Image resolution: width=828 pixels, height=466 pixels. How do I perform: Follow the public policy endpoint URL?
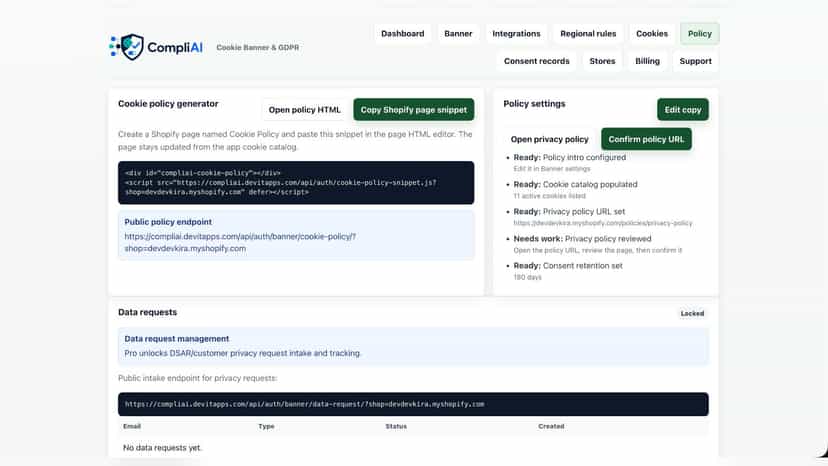pos(240,243)
